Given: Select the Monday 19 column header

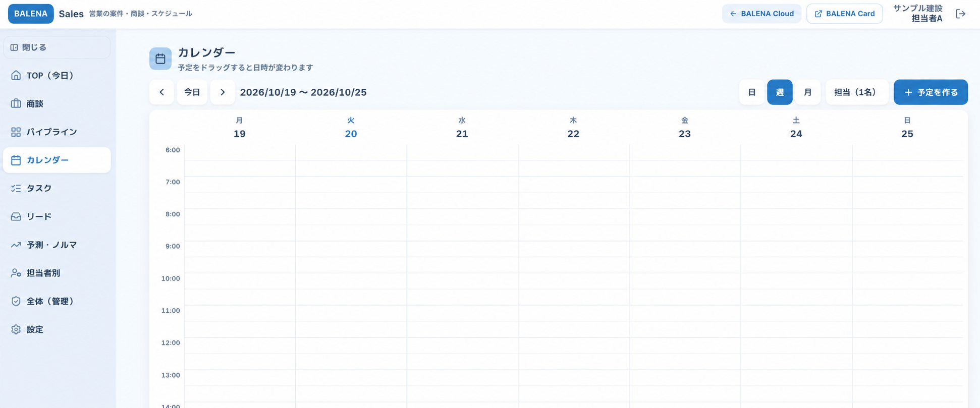Looking at the screenshot, I should point(240,128).
